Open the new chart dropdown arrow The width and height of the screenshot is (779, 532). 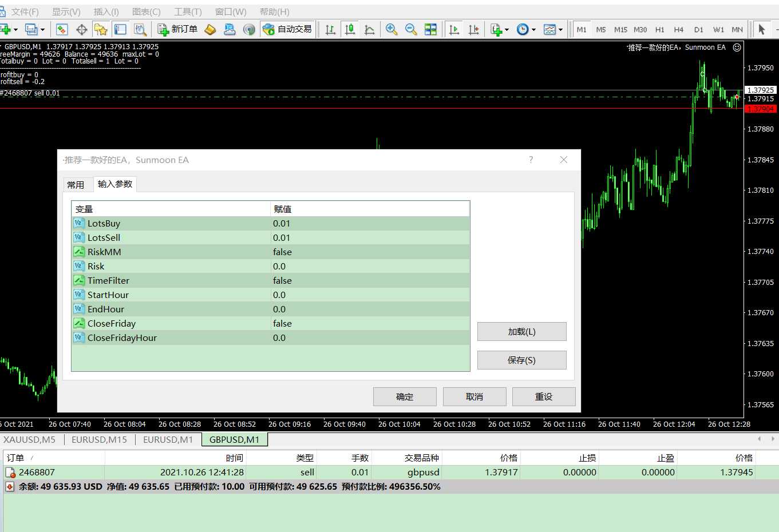(x=15, y=30)
